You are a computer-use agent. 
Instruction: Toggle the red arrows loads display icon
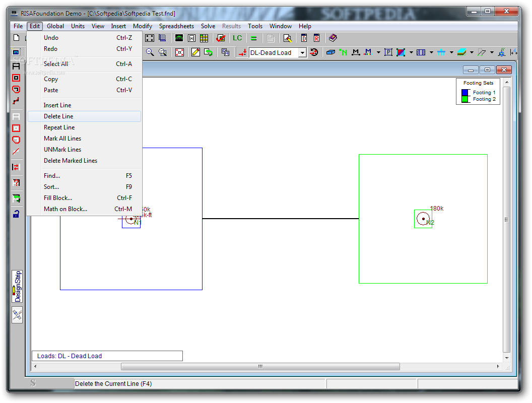tap(242, 52)
